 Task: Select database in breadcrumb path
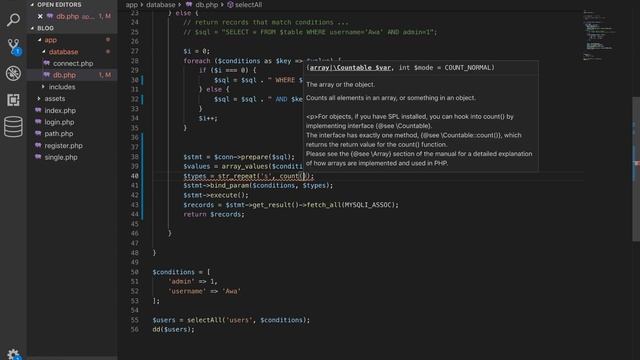(x=160, y=5)
